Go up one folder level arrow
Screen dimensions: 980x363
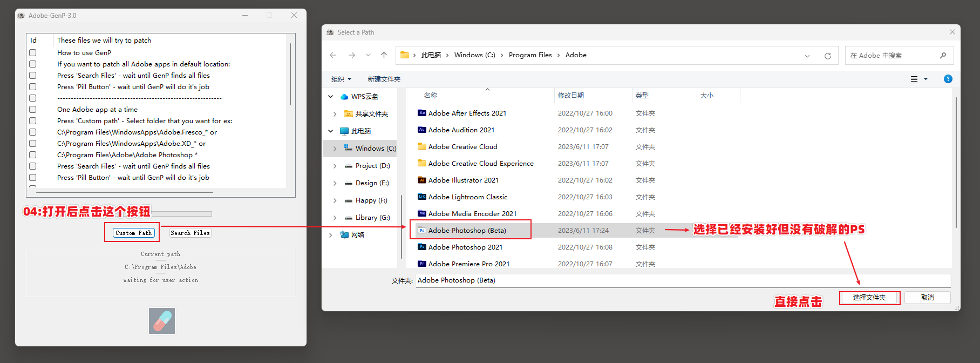pyautogui.click(x=384, y=55)
